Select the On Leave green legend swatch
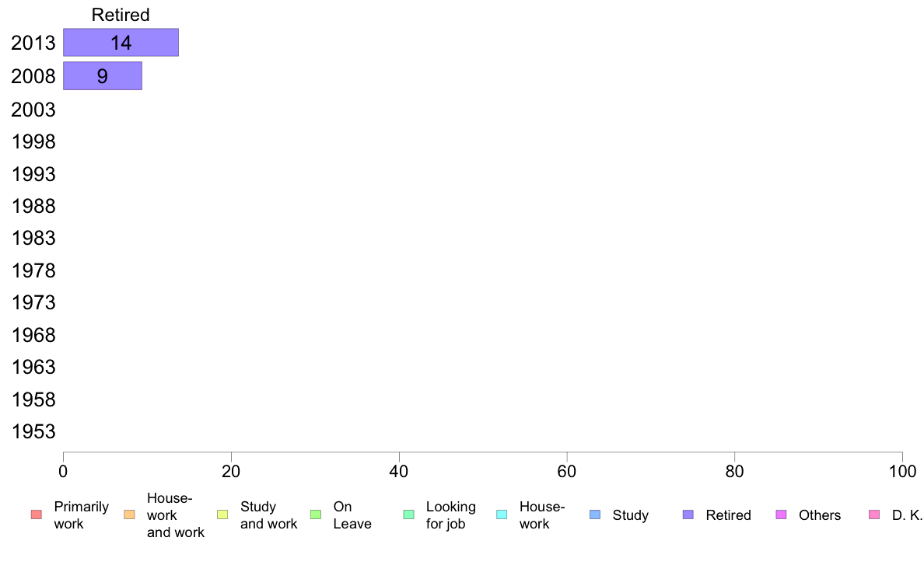The width and height of the screenshot is (924, 572). [x=315, y=514]
